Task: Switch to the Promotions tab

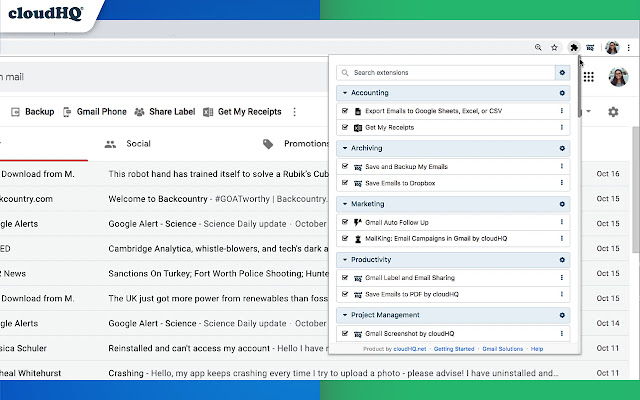Action: pyautogui.click(x=296, y=144)
